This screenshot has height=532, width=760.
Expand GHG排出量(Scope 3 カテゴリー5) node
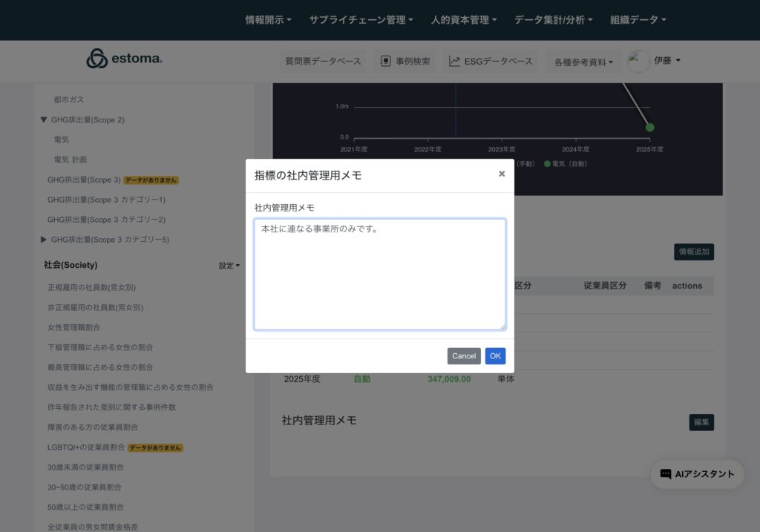44,240
